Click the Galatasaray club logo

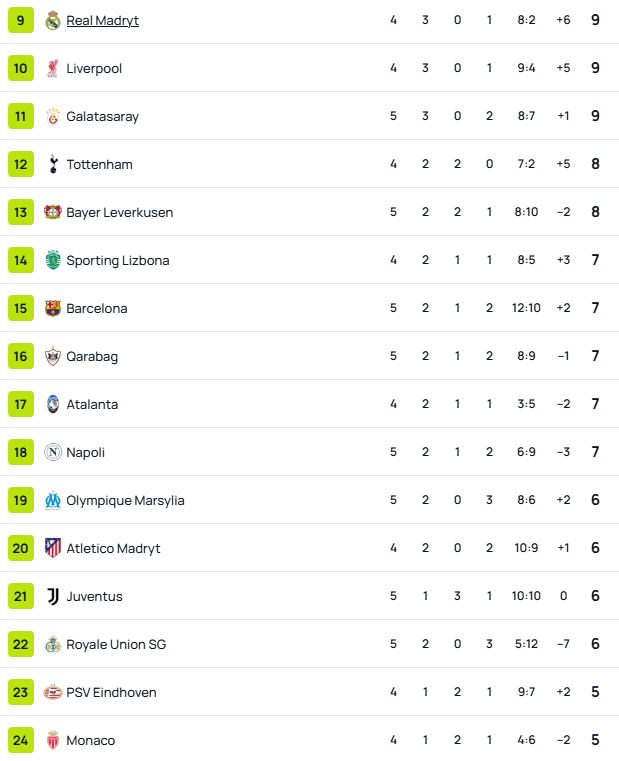[x=53, y=116]
